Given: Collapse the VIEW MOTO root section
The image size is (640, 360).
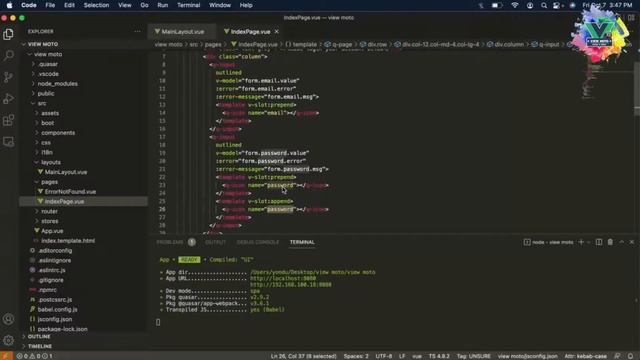Looking at the screenshot, I should [x=43, y=44].
